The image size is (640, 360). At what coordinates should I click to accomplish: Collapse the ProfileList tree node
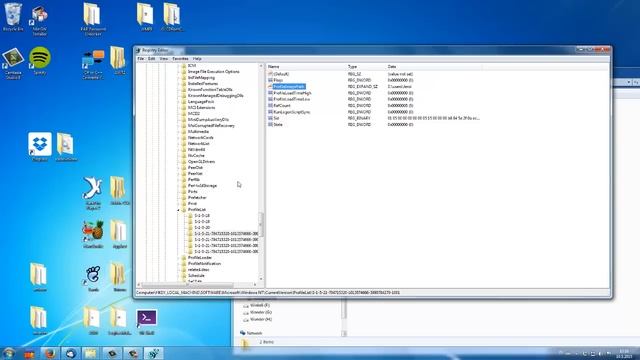pos(179,210)
